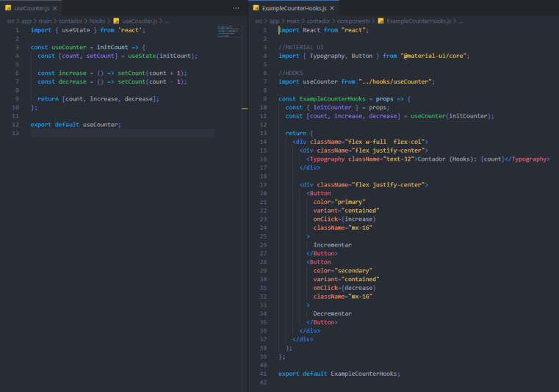Expand the trailing '...' symbol breadcrumb of useCounter.js
Screen dimensions: 559x392
click(x=166, y=21)
